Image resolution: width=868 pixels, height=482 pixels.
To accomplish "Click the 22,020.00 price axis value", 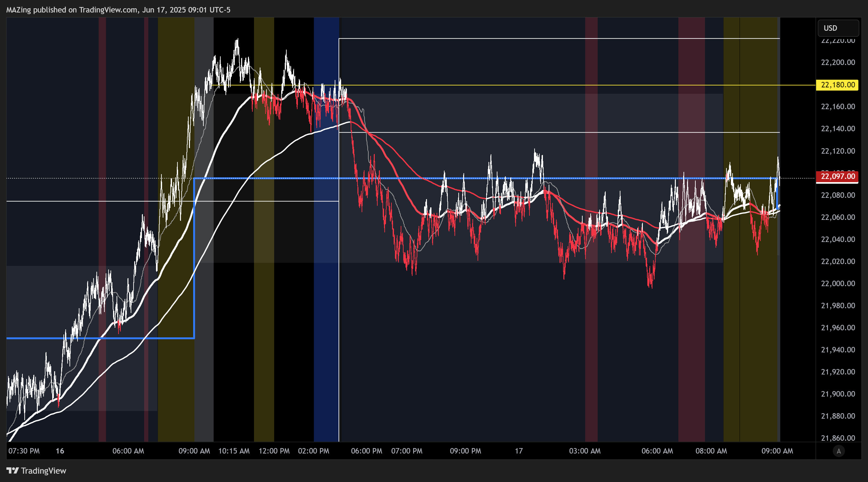I will tap(838, 261).
